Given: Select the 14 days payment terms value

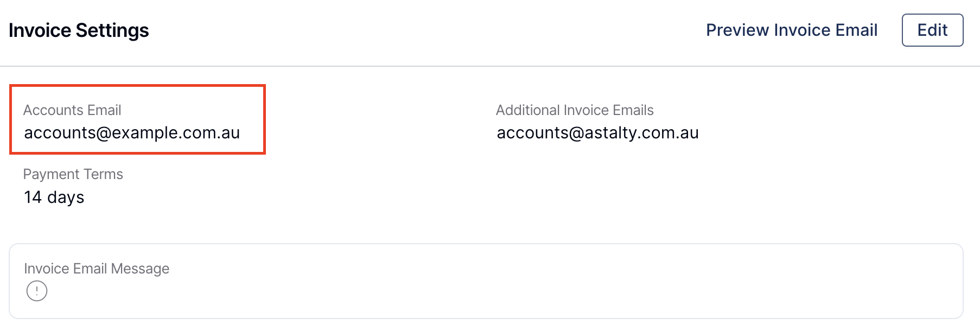Looking at the screenshot, I should 54,197.
